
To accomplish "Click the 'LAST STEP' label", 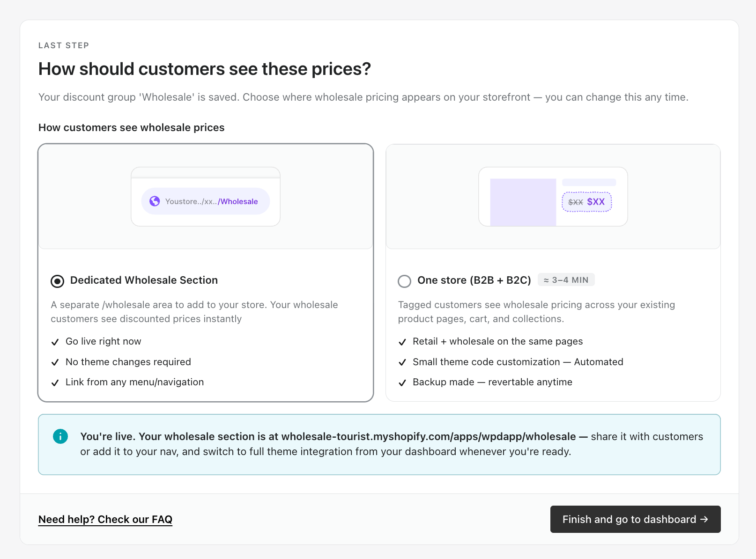I will coord(64,45).
